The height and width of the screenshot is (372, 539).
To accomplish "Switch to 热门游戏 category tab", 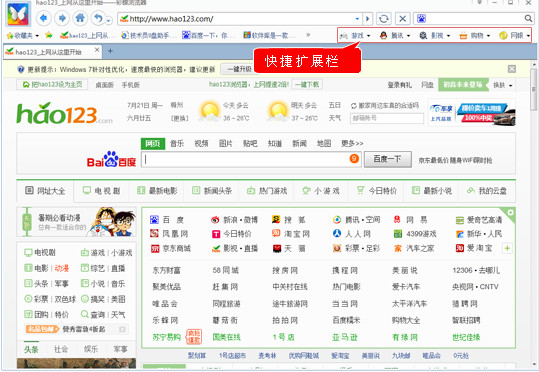I will pos(267,191).
